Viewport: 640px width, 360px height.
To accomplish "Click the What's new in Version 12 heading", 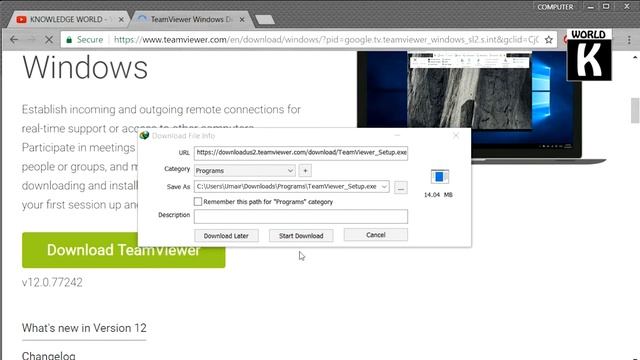I will [x=84, y=328].
